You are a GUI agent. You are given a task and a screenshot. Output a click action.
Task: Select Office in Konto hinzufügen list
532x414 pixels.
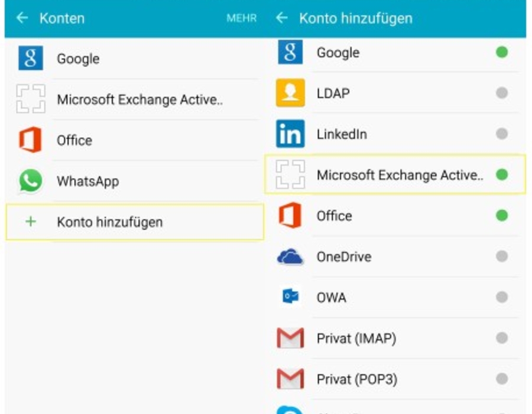(395, 215)
